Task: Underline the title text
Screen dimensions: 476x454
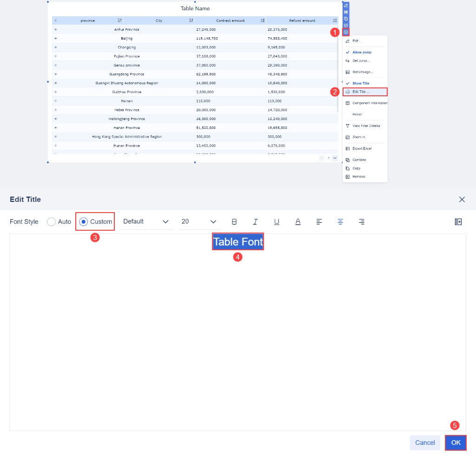Action: click(x=277, y=222)
